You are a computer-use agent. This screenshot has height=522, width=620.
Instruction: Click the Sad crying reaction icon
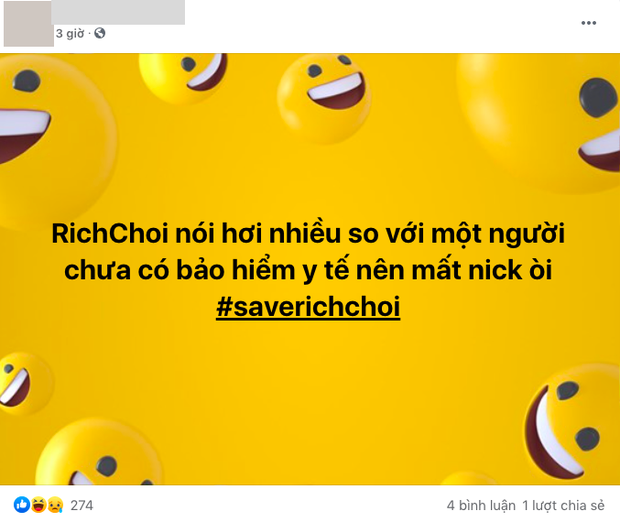(55, 505)
